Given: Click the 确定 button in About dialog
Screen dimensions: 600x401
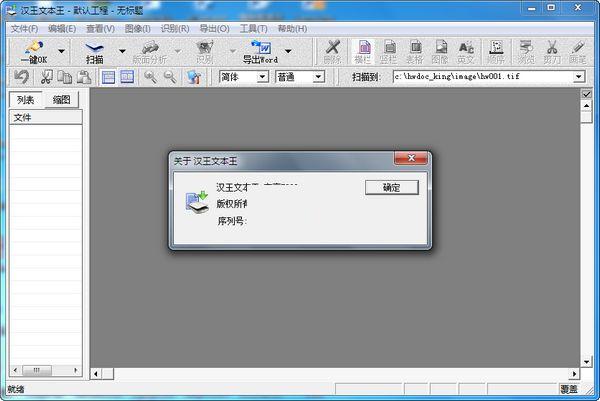Looking at the screenshot, I should [x=392, y=187].
